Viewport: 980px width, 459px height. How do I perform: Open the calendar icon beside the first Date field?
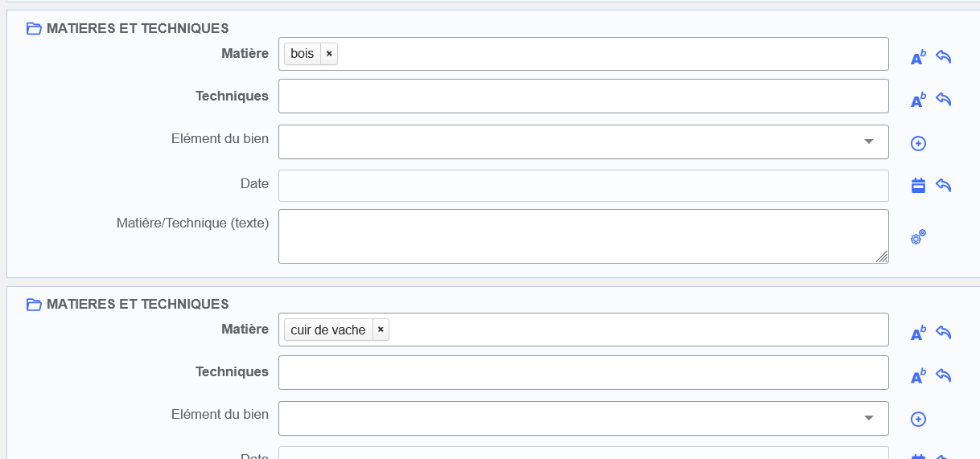pos(918,186)
